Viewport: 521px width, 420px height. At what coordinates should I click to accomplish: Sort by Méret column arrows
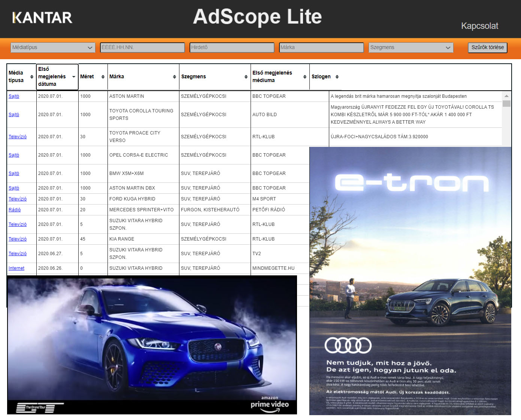pos(103,77)
